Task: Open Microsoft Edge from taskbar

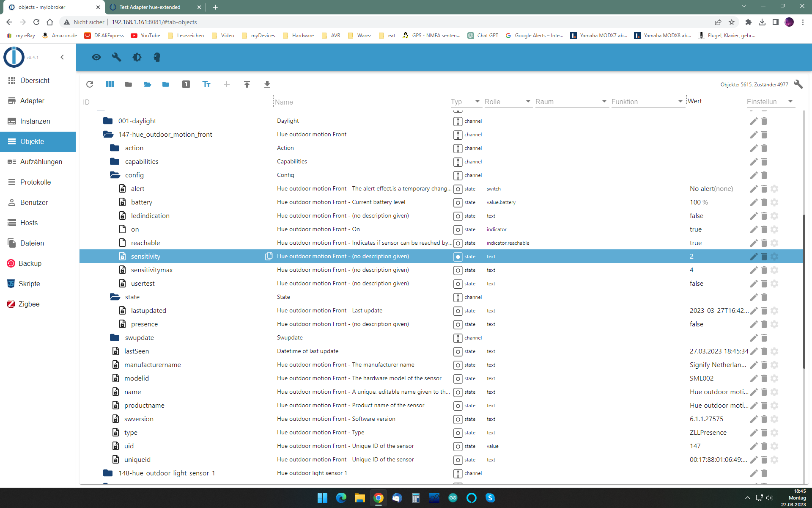Action: coord(341,498)
